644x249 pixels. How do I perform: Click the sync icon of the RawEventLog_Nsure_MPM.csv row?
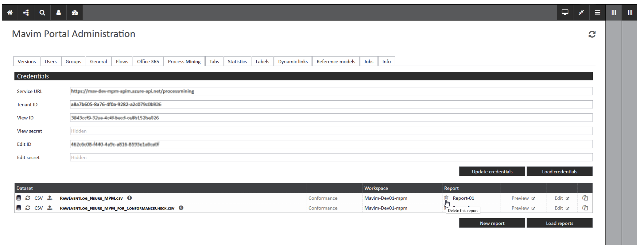coord(28,198)
